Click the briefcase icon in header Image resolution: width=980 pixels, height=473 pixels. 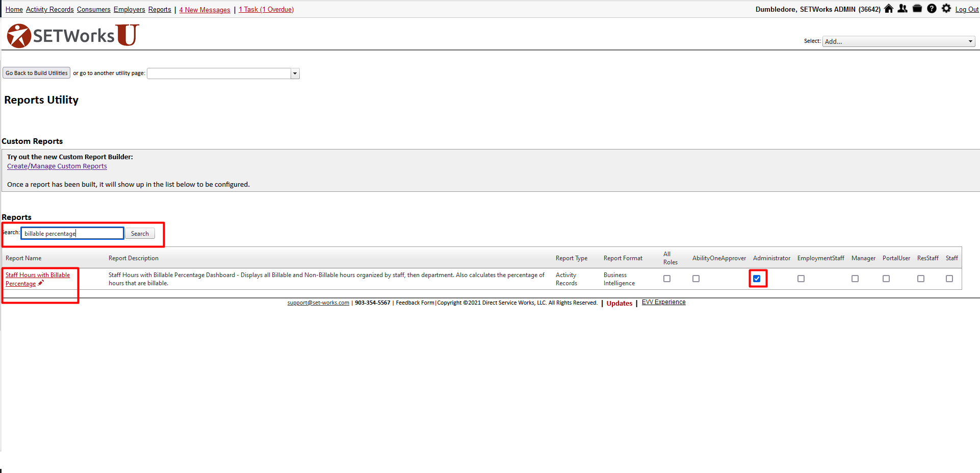click(x=917, y=9)
